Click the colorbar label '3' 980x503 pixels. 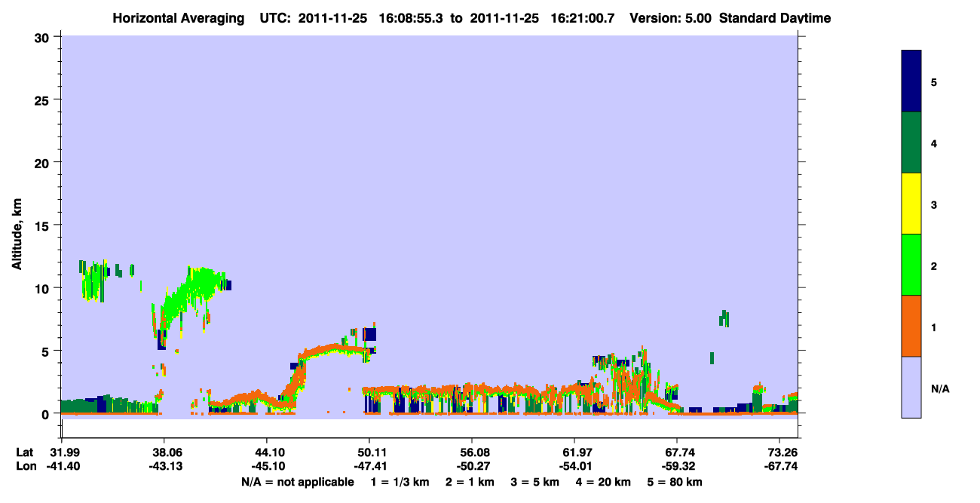934,204
